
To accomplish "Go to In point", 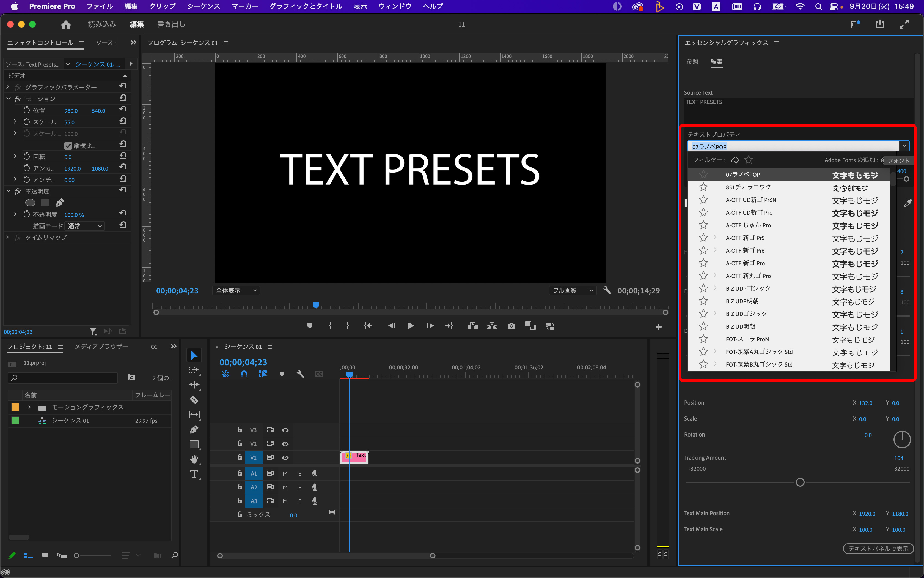I will point(368,326).
